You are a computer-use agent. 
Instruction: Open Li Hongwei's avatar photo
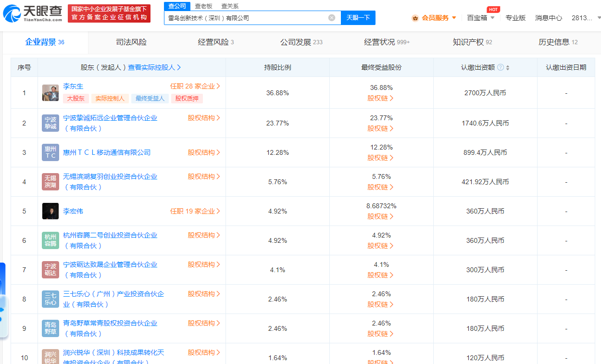tap(50, 211)
